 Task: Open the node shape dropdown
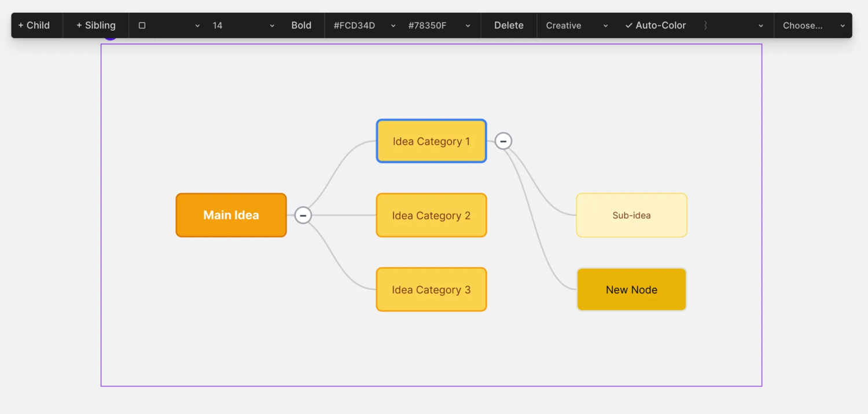click(x=169, y=25)
